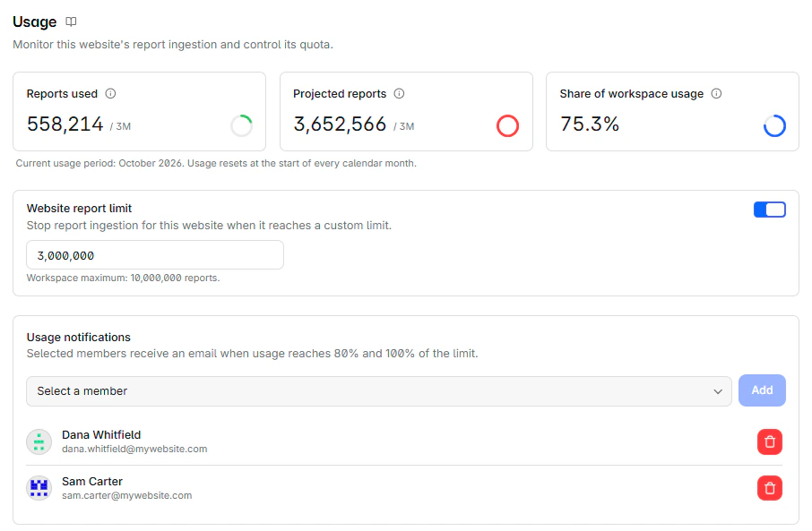Click the 558,214 reports used value

click(65, 124)
